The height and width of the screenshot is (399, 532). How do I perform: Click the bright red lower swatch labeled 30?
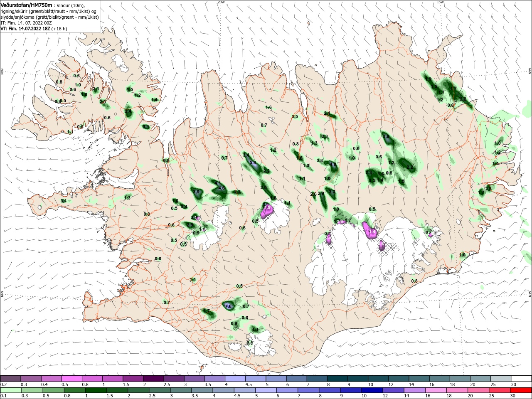[521, 390]
